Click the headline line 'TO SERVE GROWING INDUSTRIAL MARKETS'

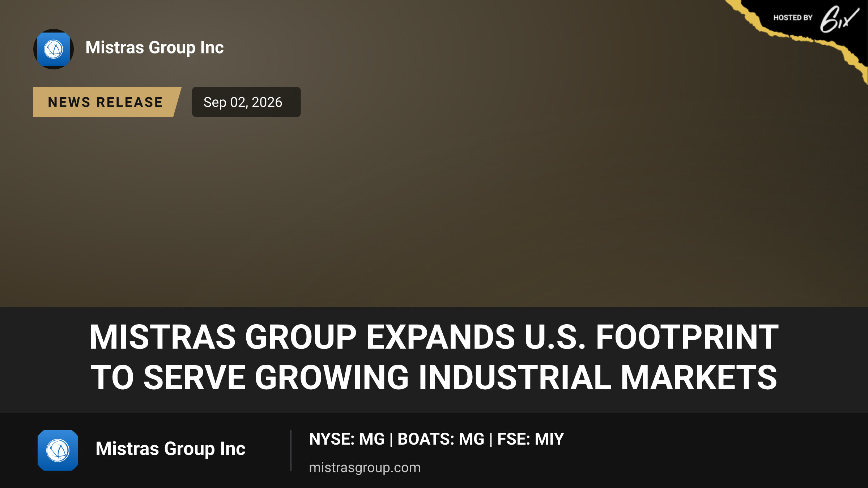tap(434, 377)
